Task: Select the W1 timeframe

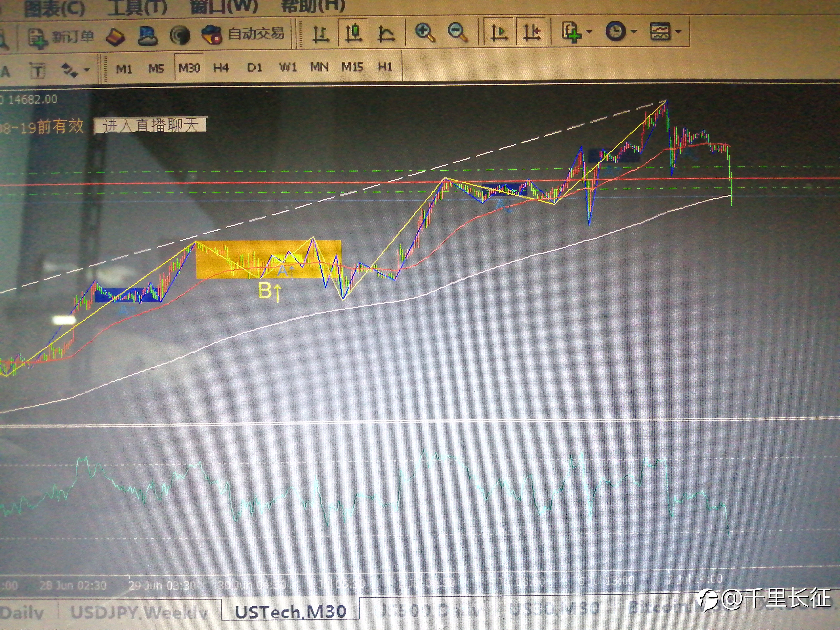Action: (x=288, y=68)
